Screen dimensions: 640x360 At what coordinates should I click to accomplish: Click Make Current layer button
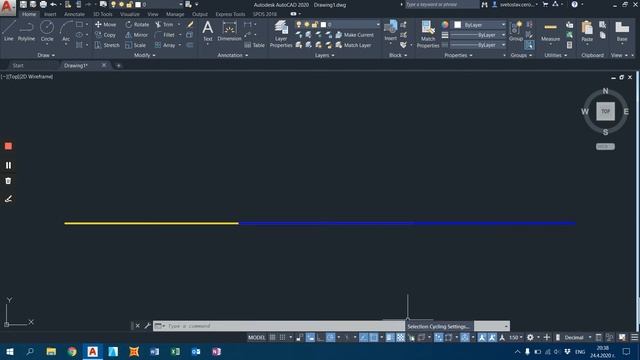(354, 35)
